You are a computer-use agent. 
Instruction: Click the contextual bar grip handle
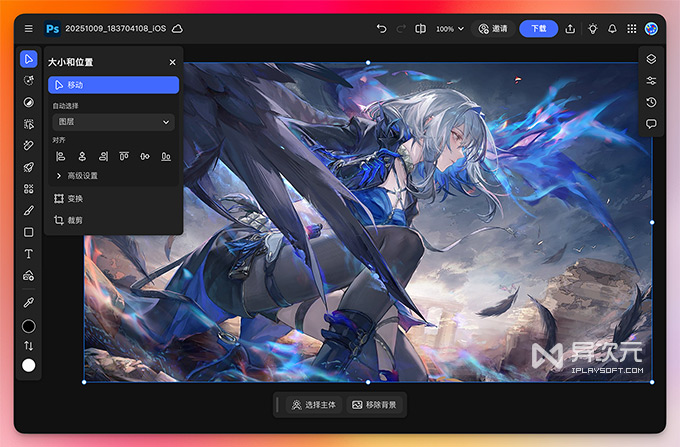click(x=278, y=405)
